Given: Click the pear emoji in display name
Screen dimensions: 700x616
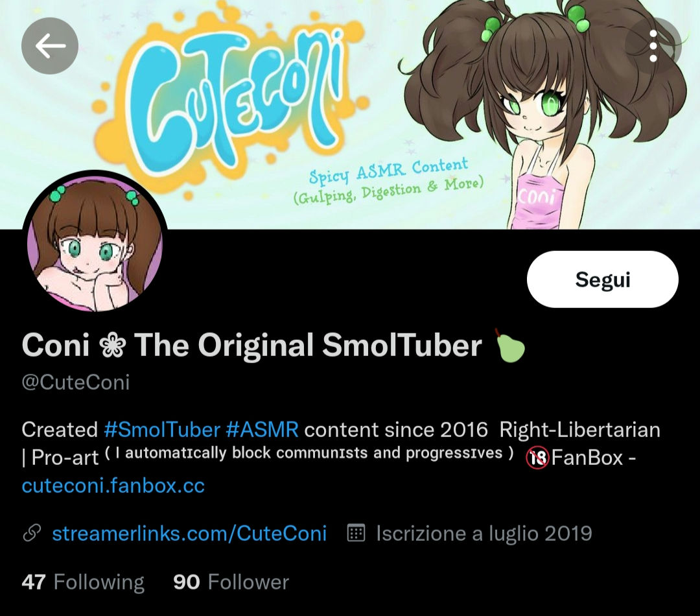Looking at the screenshot, I should [x=510, y=346].
